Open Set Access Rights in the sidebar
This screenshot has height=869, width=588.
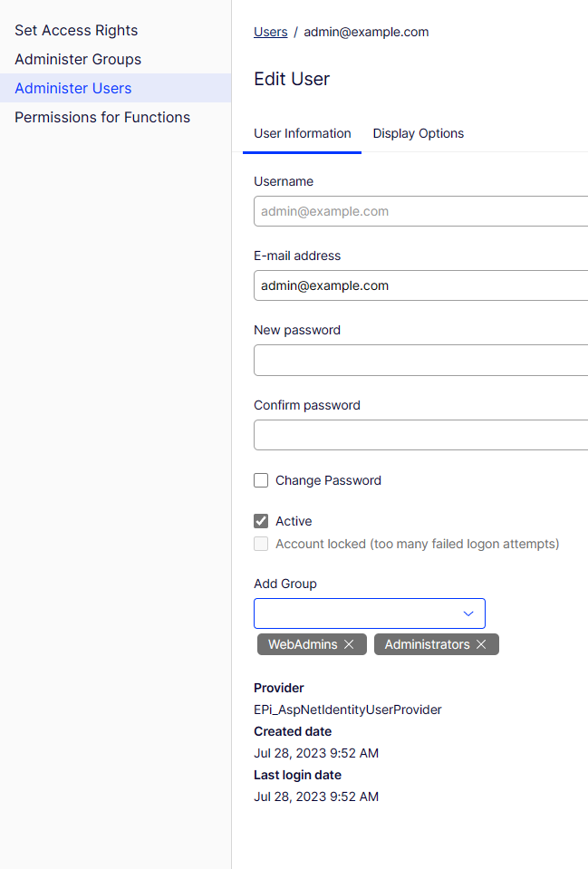(x=76, y=30)
